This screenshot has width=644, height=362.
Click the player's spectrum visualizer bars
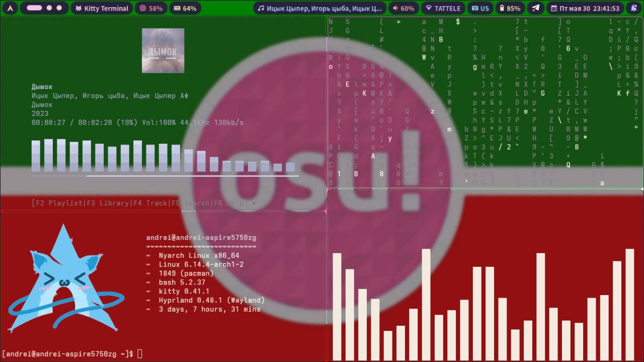pos(163,156)
